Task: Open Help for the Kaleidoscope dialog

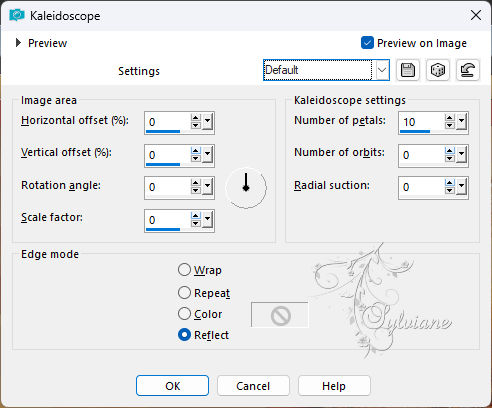Action: coord(334,386)
